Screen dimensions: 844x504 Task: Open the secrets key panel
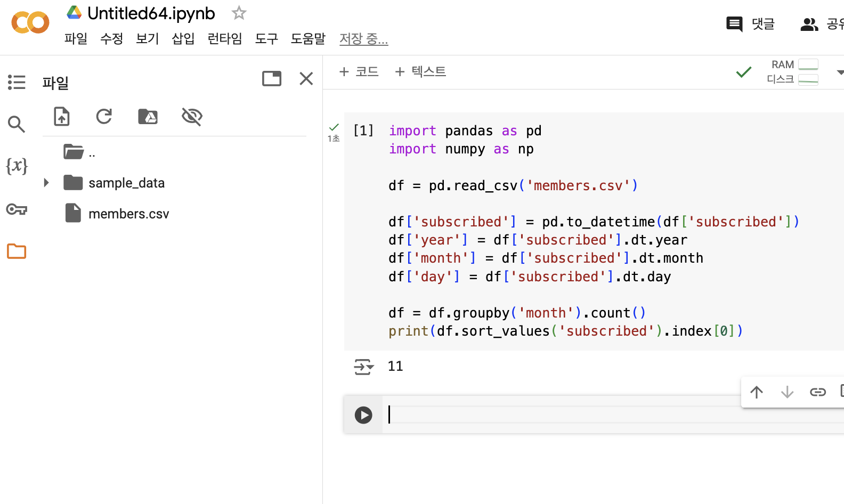[x=17, y=209]
